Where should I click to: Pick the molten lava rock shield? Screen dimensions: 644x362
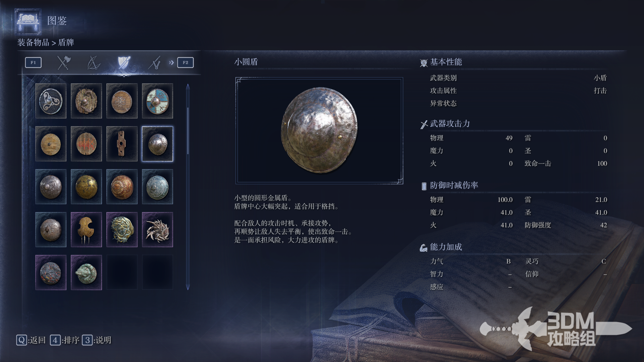tap(51, 273)
